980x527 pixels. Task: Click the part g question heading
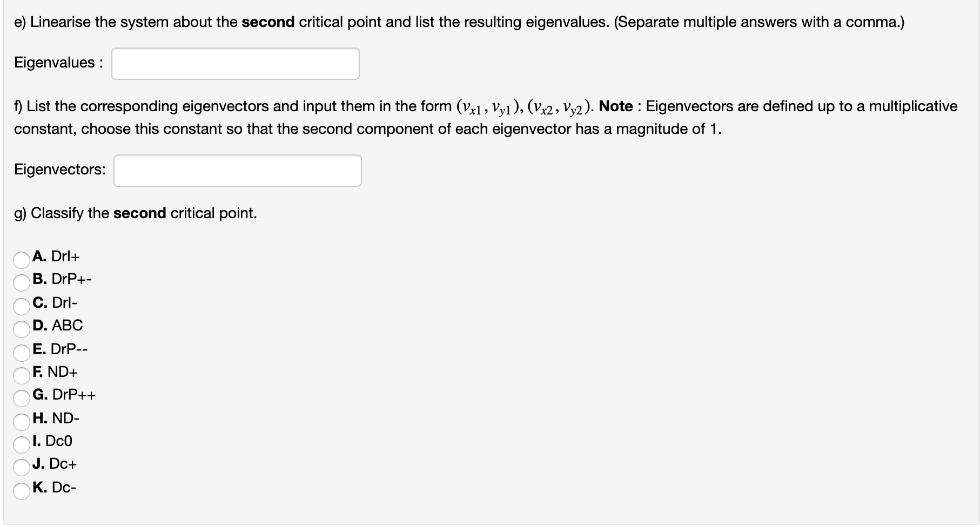point(135,213)
